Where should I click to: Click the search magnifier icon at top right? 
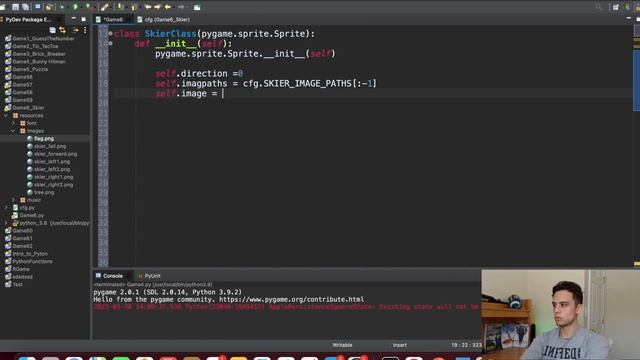[x=599, y=7]
